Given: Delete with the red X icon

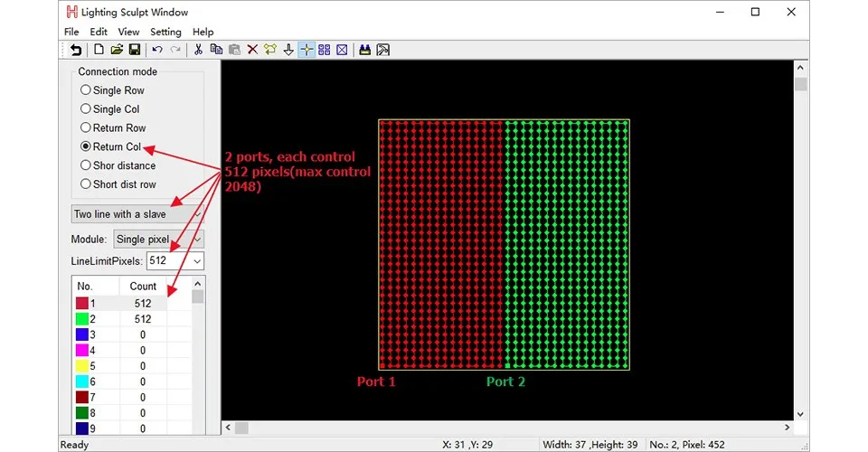Looking at the screenshot, I should 252,50.
